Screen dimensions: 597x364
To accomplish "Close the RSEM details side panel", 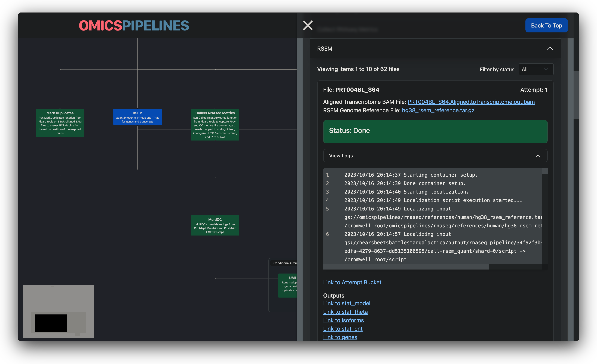I will click(x=308, y=25).
